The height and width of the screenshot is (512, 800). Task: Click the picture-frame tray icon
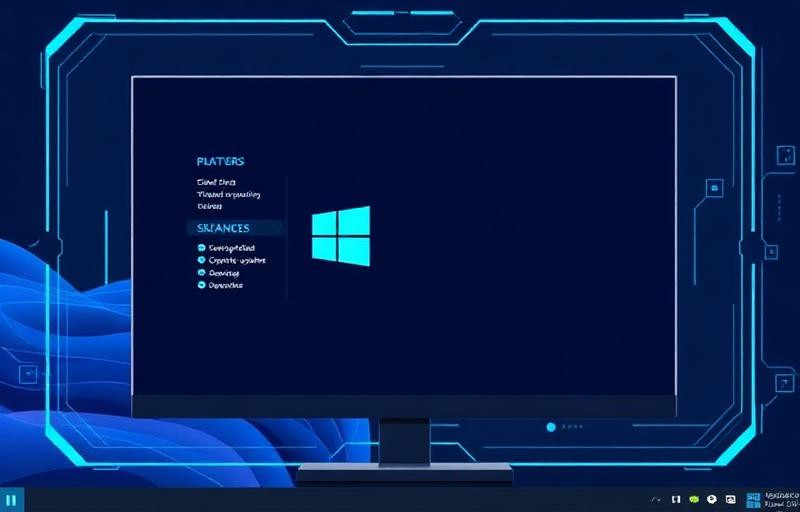tap(731, 500)
